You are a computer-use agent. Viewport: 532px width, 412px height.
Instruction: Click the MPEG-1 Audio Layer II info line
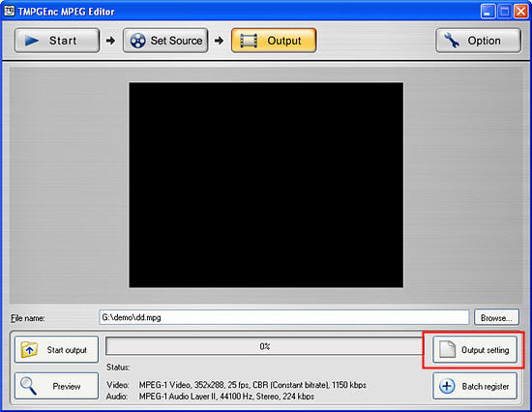coord(226,397)
